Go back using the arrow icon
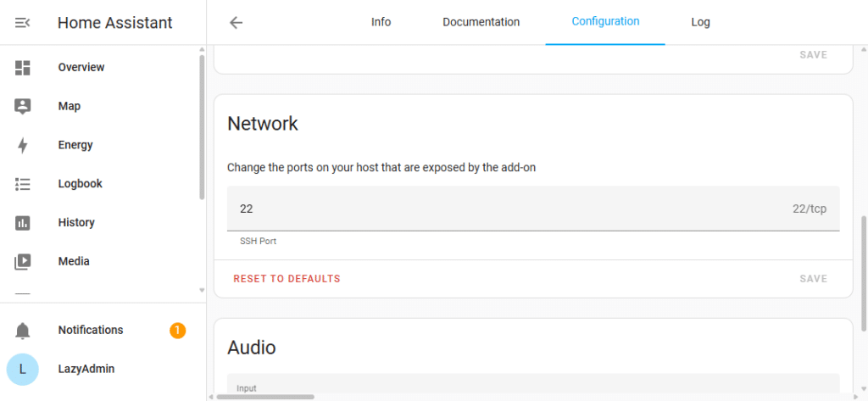 click(x=236, y=23)
